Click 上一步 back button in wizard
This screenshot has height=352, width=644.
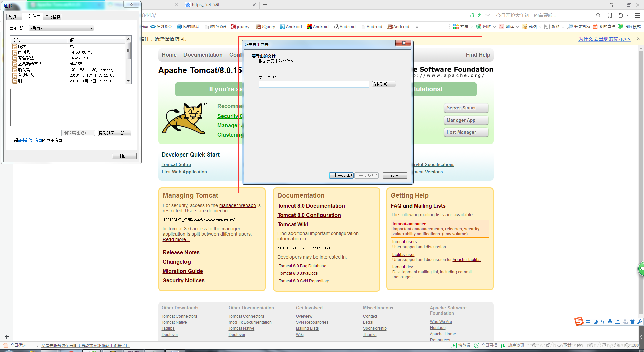(341, 175)
